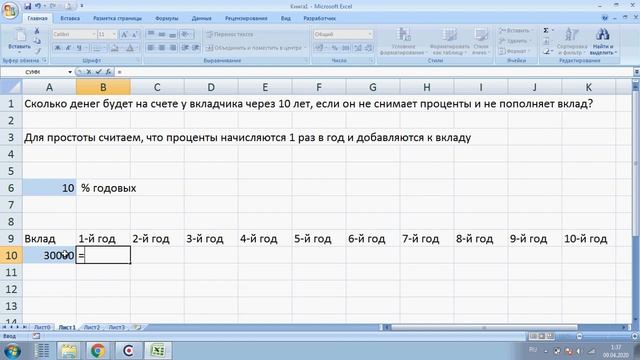Screen dimensions: 640x360
Task: Open Chrome from the taskbar
Action: [98, 350]
